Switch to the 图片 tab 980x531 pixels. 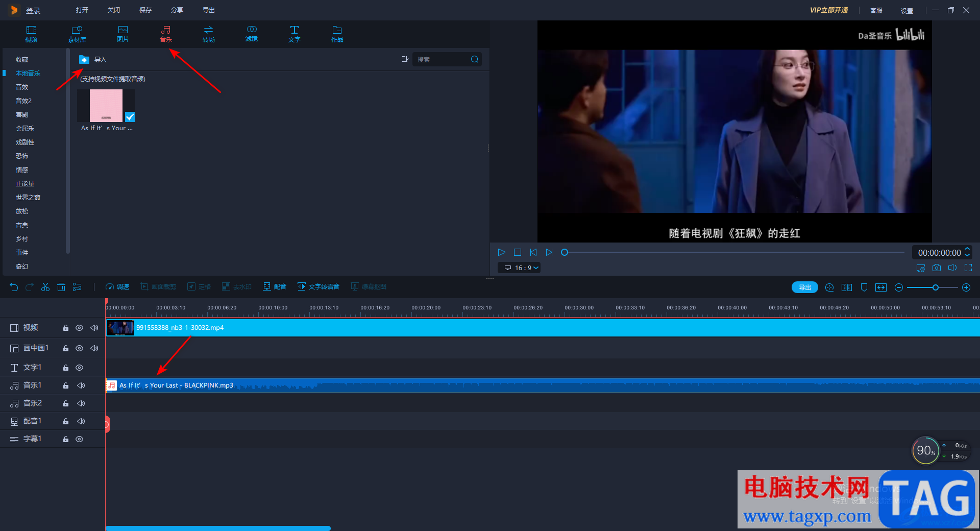[x=123, y=34]
